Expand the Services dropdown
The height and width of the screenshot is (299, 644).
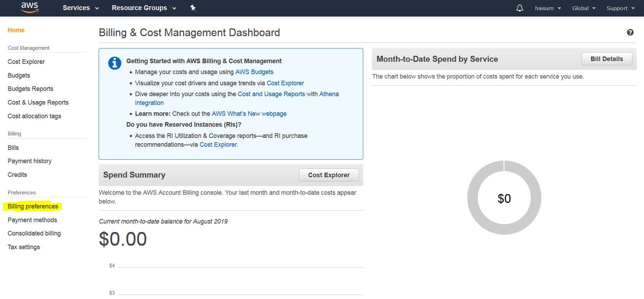81,8
